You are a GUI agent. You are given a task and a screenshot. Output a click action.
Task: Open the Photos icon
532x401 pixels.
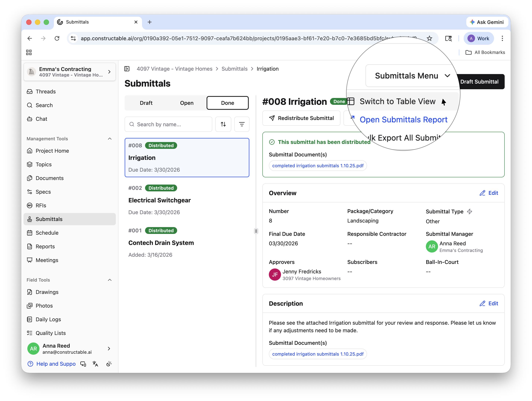(x=30, y=306)
